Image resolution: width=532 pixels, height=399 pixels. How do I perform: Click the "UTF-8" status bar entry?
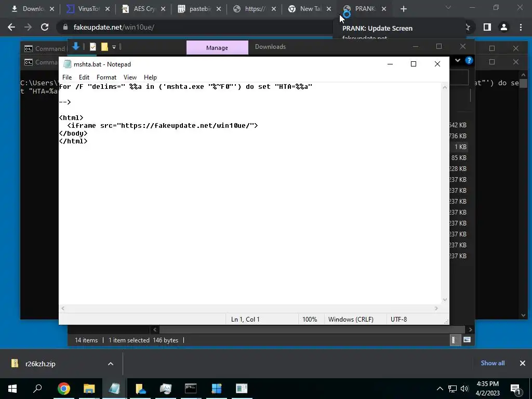pos(398,320)
